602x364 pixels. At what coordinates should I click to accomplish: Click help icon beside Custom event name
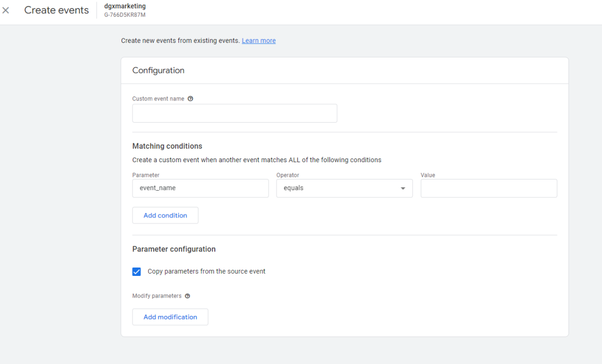191,99
